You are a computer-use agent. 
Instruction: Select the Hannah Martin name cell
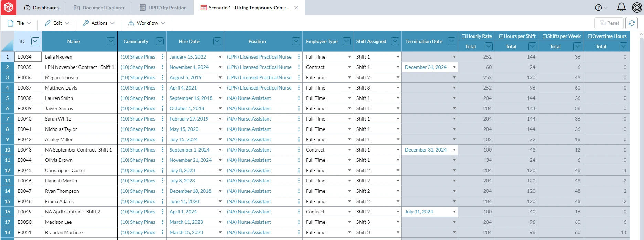pos(79,181)
